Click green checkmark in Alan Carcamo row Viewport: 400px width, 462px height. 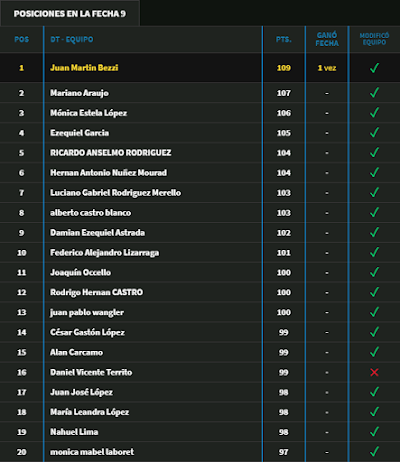pos(374,352)
